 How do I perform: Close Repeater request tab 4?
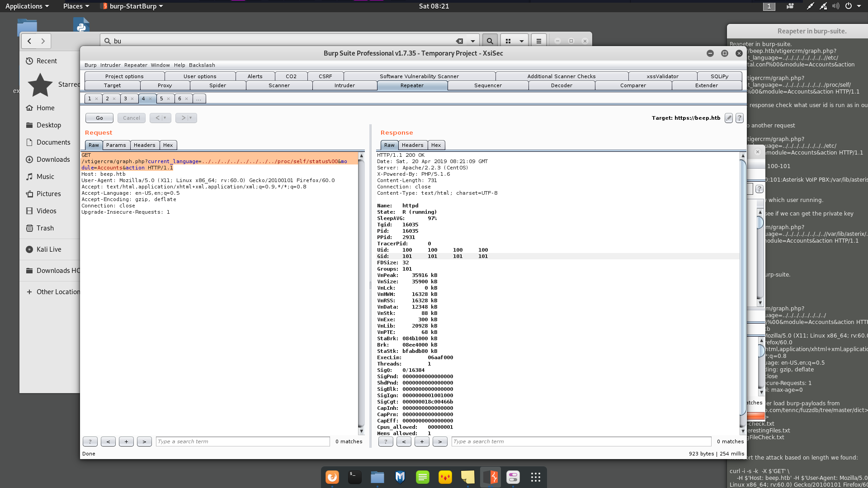[x=151, y=99]
